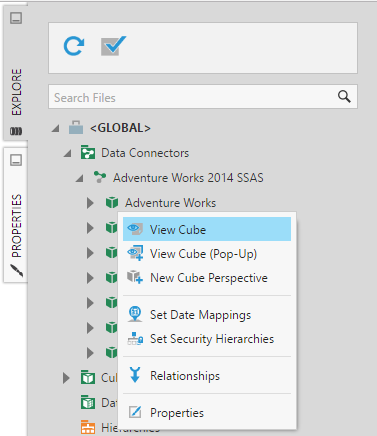
Task: Collapse the Data Connectors folder
Action: point(68,153)
